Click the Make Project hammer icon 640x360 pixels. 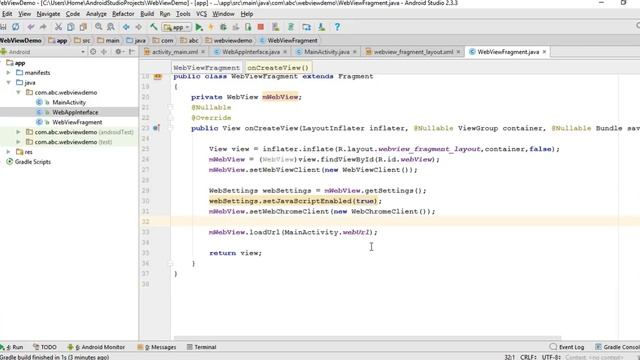pyautogui.click(x=154, y=27)
